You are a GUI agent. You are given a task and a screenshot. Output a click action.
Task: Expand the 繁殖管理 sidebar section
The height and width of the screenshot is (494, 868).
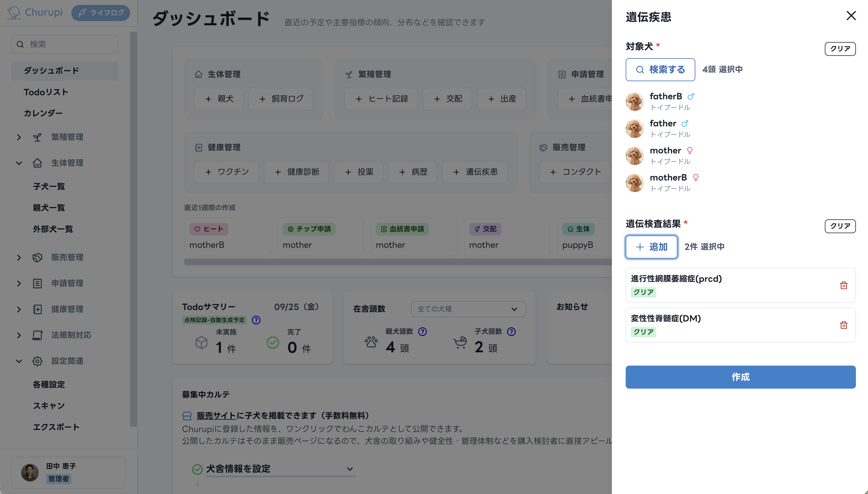19,137
